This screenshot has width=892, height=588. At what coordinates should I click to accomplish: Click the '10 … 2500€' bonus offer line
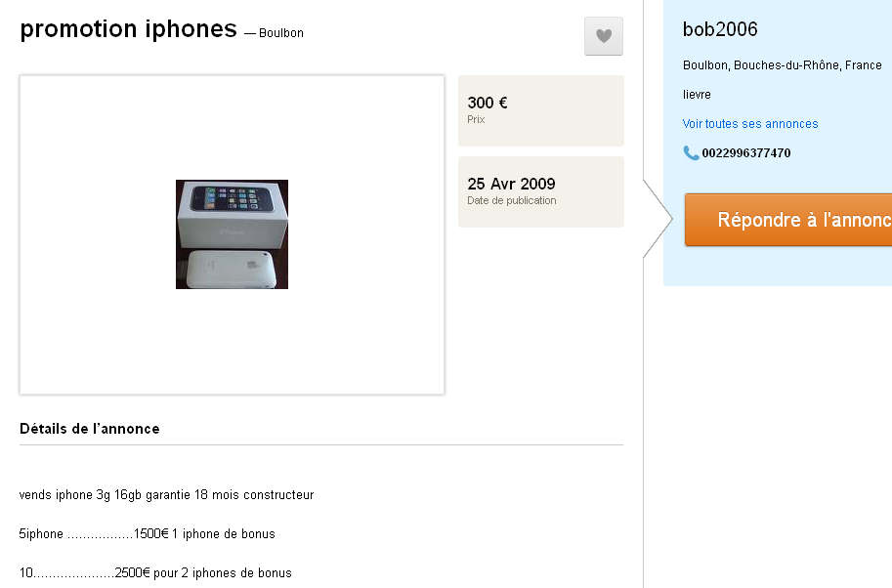coord(155,573)
